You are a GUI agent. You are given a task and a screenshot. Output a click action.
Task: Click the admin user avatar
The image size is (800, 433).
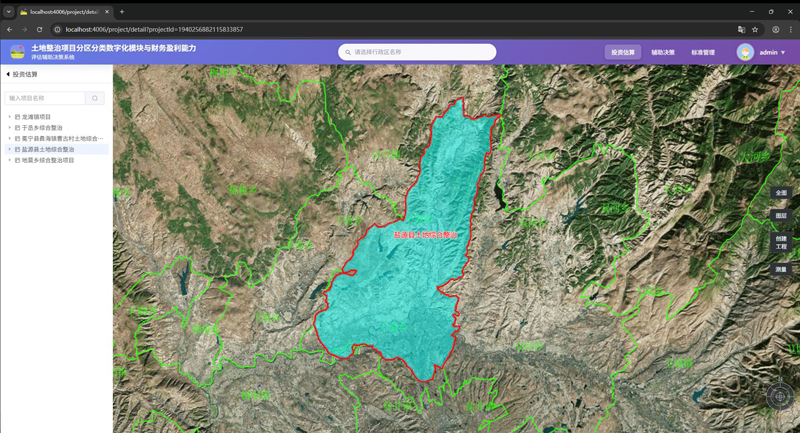pyautogui.click(x=745, y=52)
